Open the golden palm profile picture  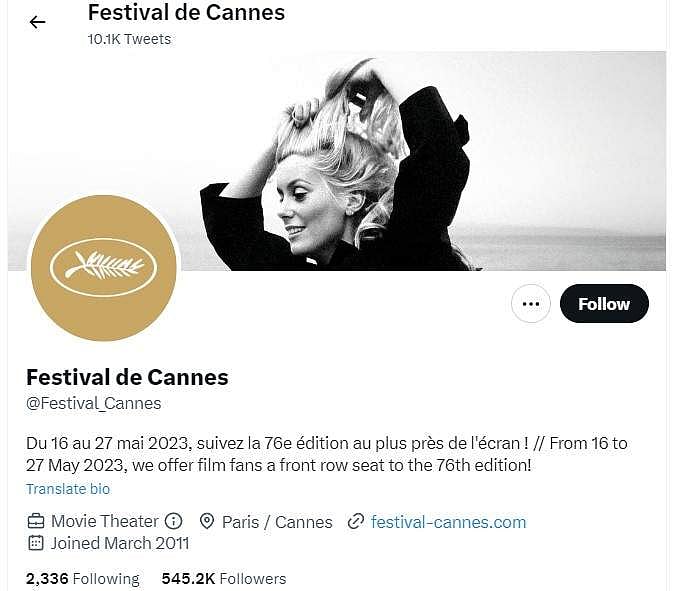coord(104,268)
